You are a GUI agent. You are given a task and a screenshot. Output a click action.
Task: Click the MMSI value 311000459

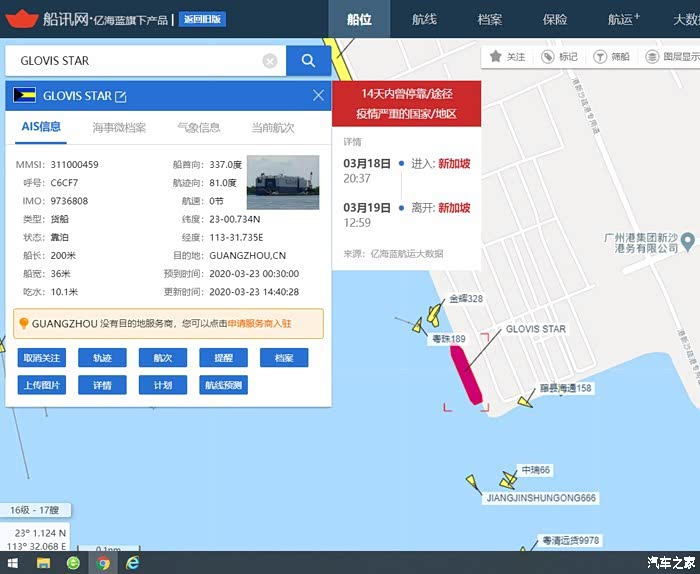point(75,165)
